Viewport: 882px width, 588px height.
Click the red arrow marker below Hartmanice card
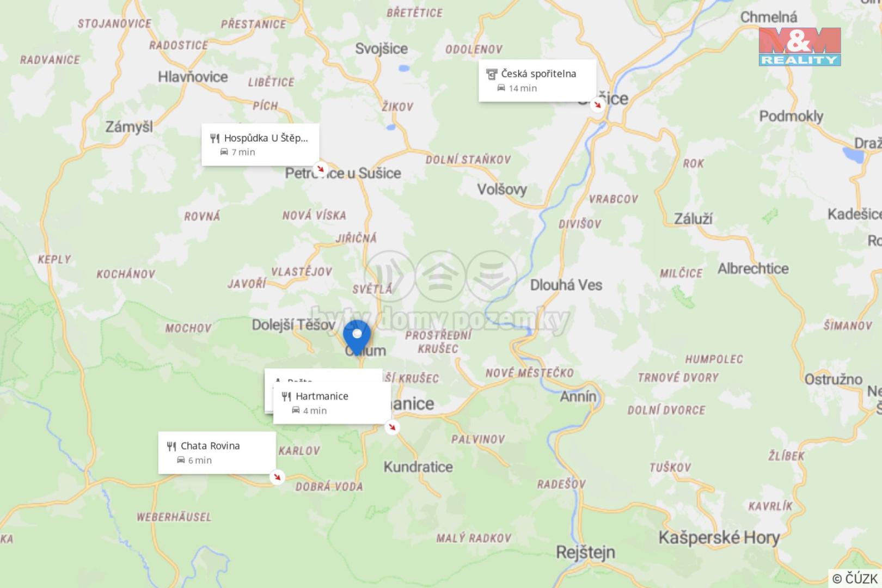coord(392,427)
